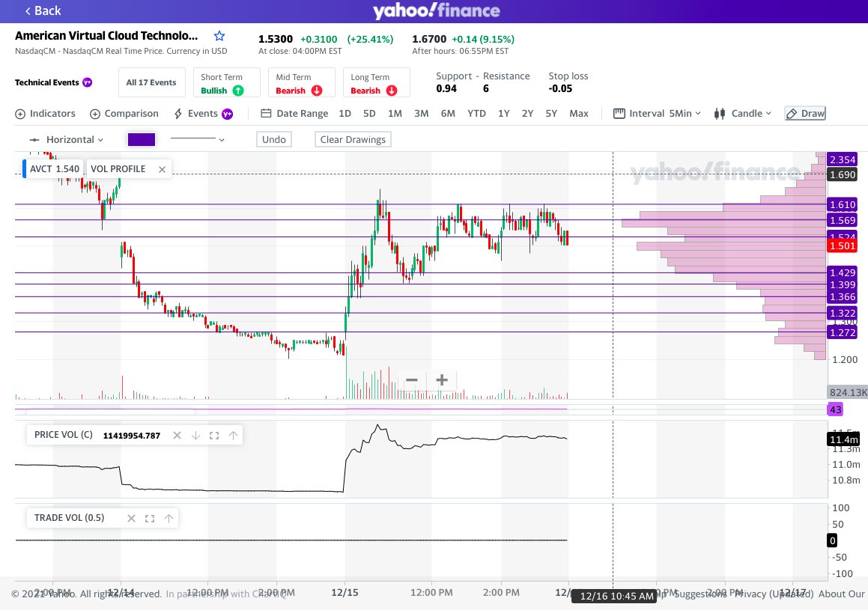
Task: Click the Support value 0.94
Action: (446, 88)
